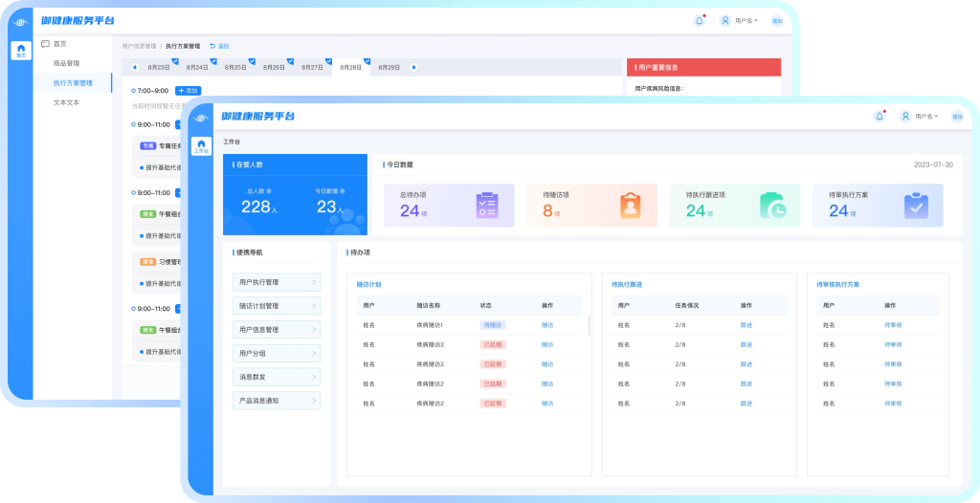Open the 用户名 dropdown in the back window

click(x=746, y=21)
